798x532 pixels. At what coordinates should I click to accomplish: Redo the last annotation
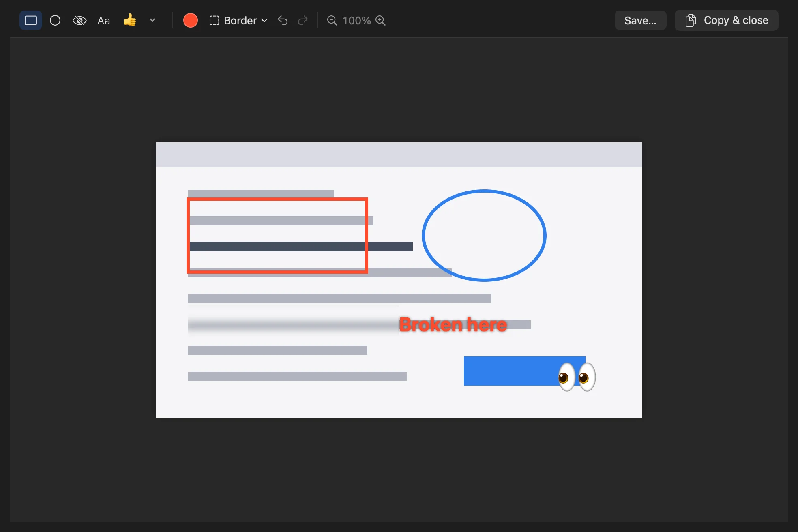[303, 20]
